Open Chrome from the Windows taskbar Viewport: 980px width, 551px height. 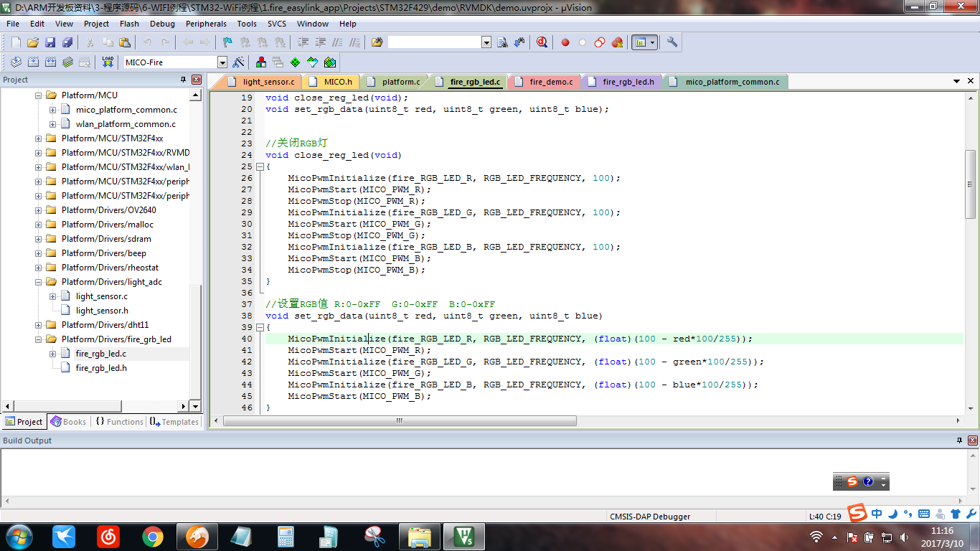(x=152, y=536)
